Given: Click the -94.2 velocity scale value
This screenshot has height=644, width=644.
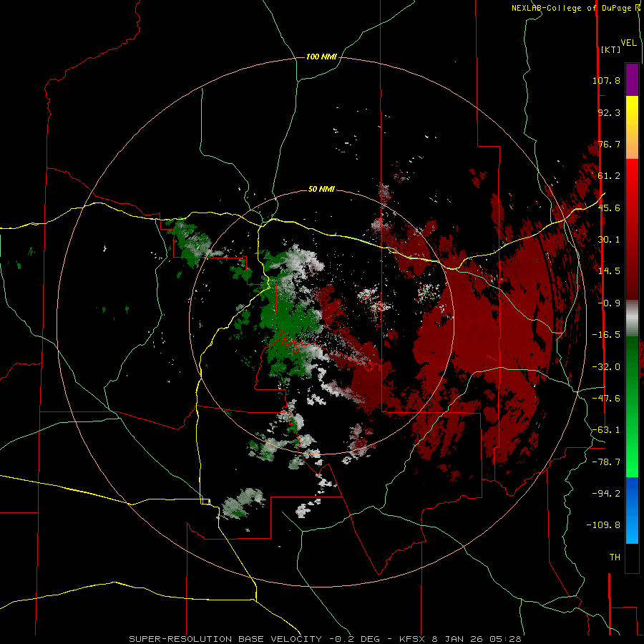Looking at the screenshot, I should click(606, 494).
